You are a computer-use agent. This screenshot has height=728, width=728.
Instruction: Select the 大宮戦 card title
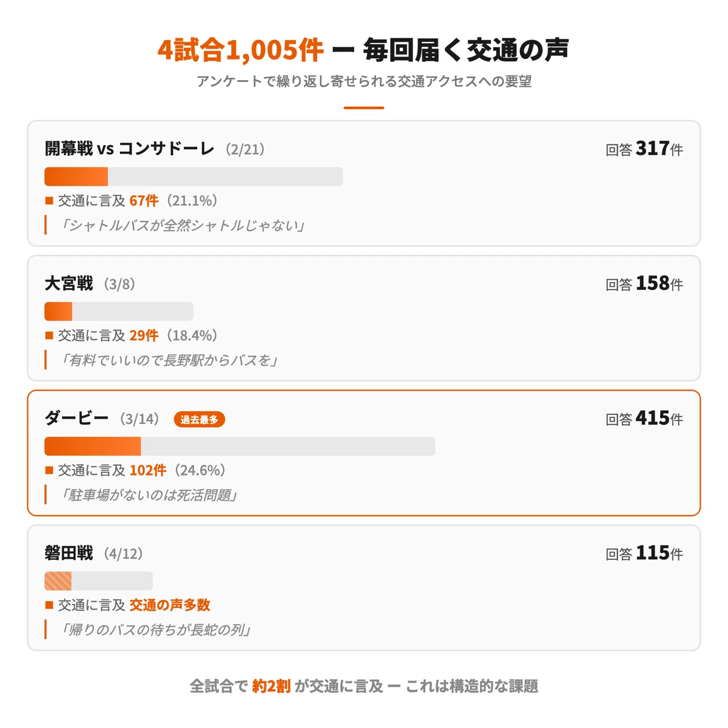coord(69,283)
